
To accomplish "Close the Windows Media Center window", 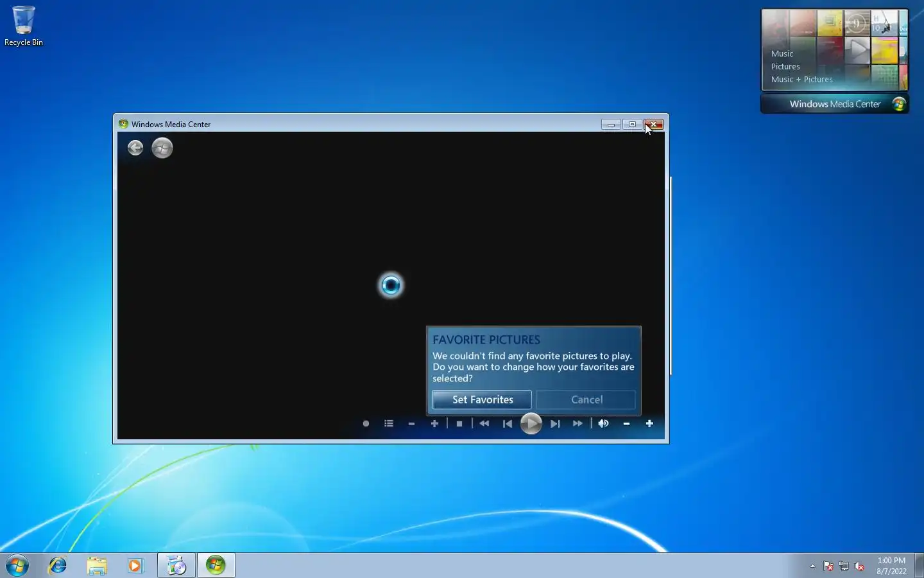I will click(x=654, y=125).
